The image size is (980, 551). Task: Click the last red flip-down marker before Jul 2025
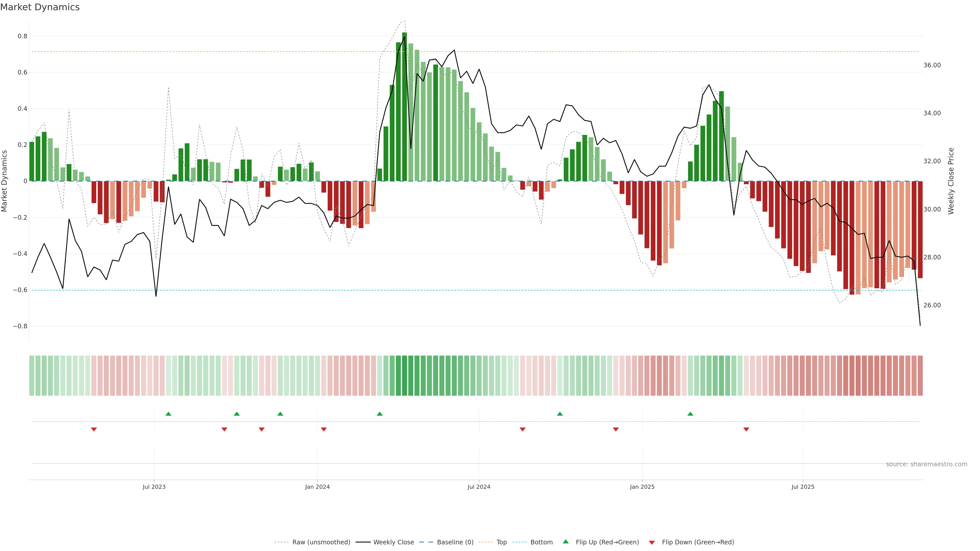point(746,429)
